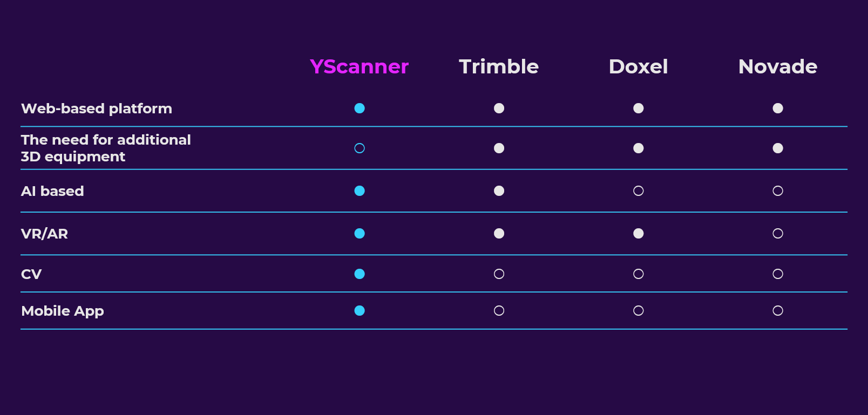The image size is (868, 415).
Task: Click the 'Mobile App' row label
Action: tap(63, 311)
